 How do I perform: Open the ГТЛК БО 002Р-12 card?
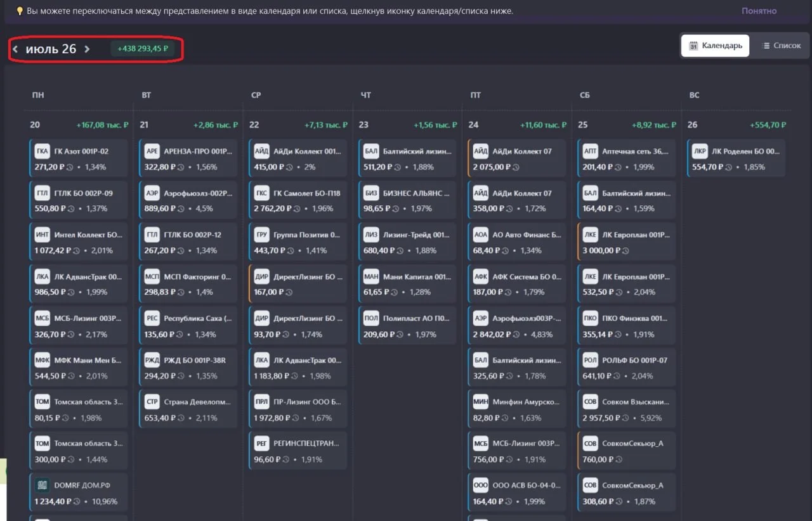click(188, 242)
